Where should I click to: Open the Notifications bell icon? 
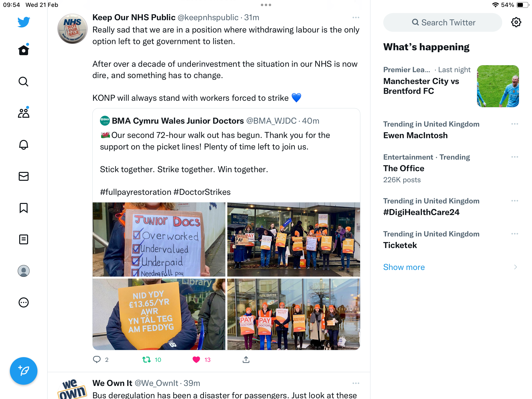click(x=24, y=145)
